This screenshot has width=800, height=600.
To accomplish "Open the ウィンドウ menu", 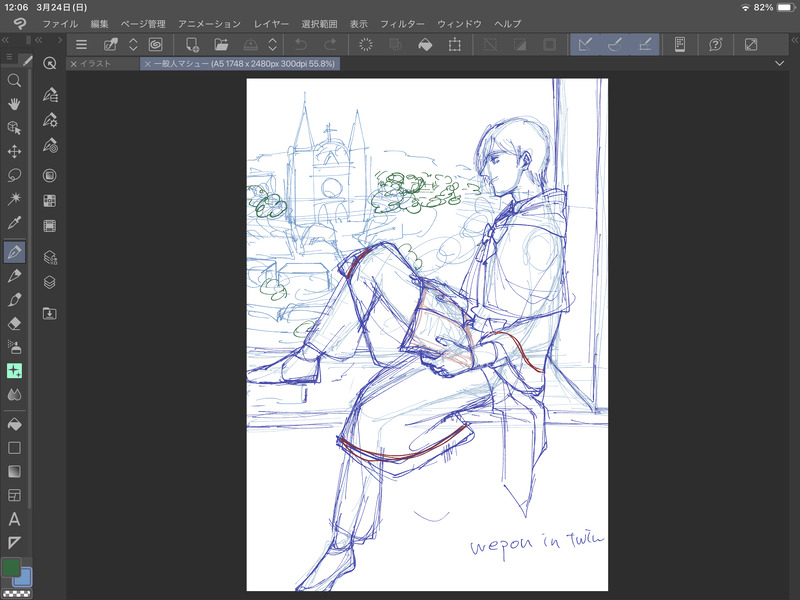I will [x=459, y=24].
